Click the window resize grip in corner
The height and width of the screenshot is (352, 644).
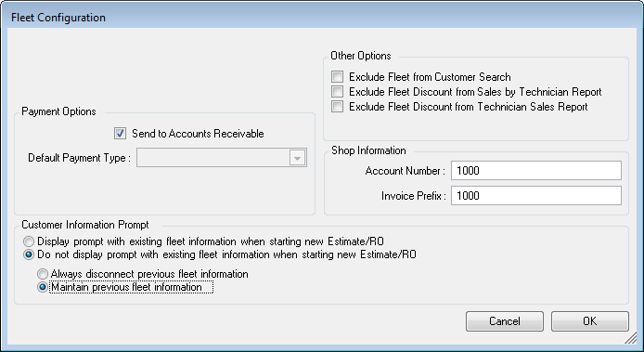click(630, 338)
